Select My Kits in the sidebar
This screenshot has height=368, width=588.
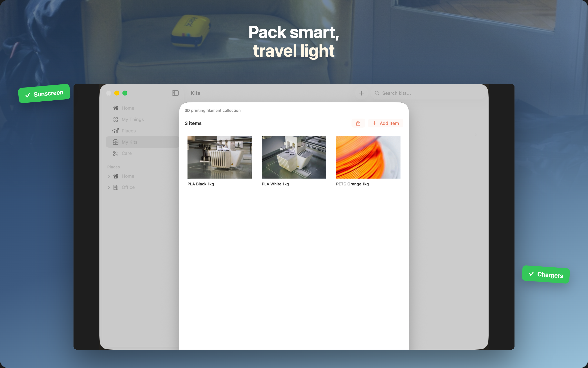click(x=142, y=142)
